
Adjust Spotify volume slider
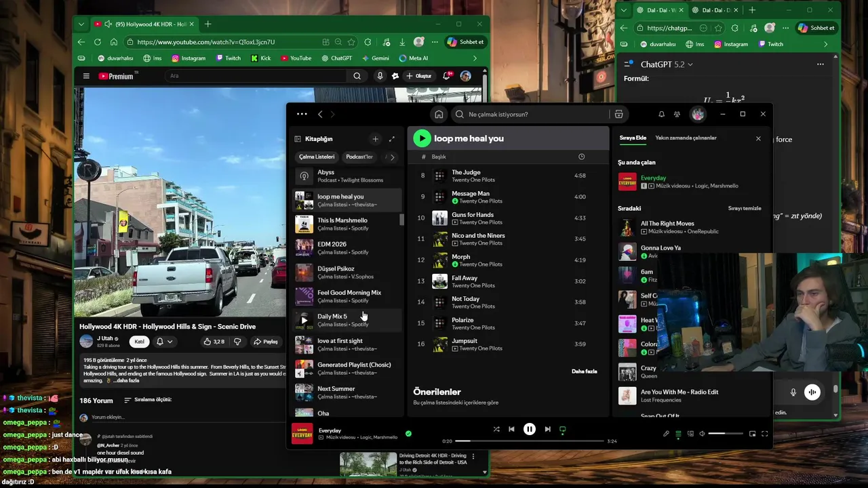tap(726, 434)
